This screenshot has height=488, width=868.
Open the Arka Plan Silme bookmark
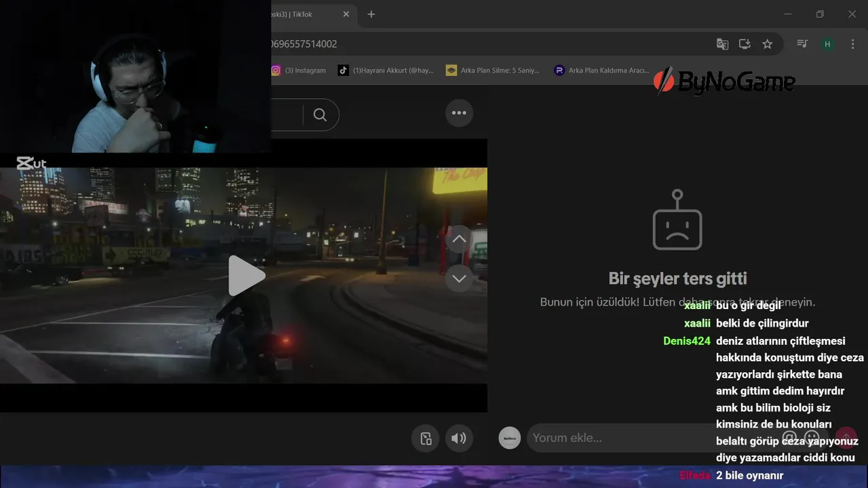492,70
